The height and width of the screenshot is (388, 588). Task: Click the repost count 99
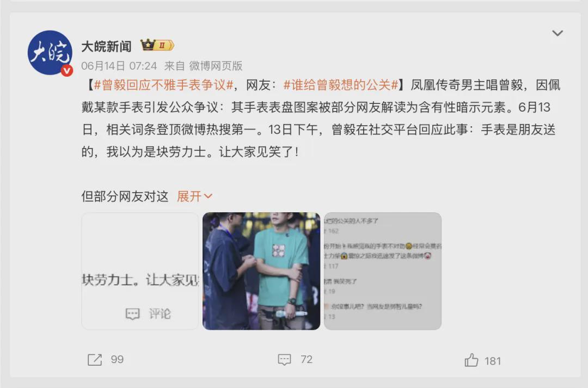(117, 360)
